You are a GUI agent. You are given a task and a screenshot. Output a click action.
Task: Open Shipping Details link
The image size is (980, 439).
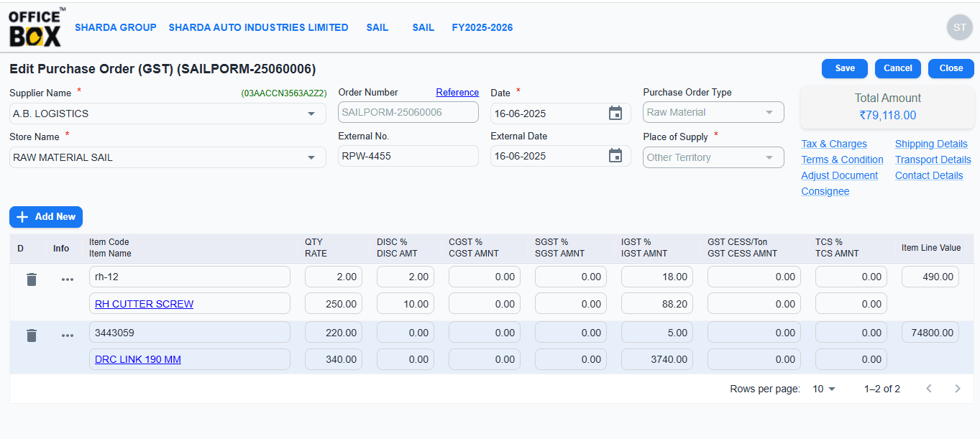pos(931,144)
